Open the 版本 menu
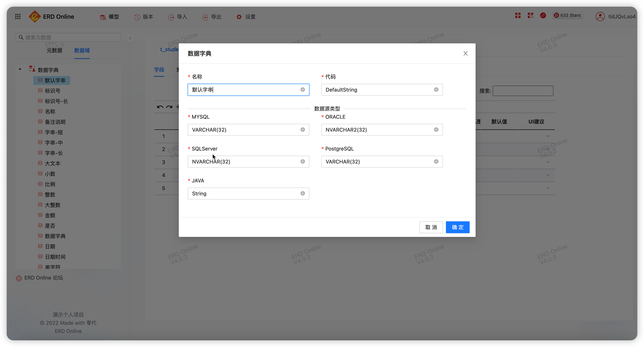 click(144, 17)
